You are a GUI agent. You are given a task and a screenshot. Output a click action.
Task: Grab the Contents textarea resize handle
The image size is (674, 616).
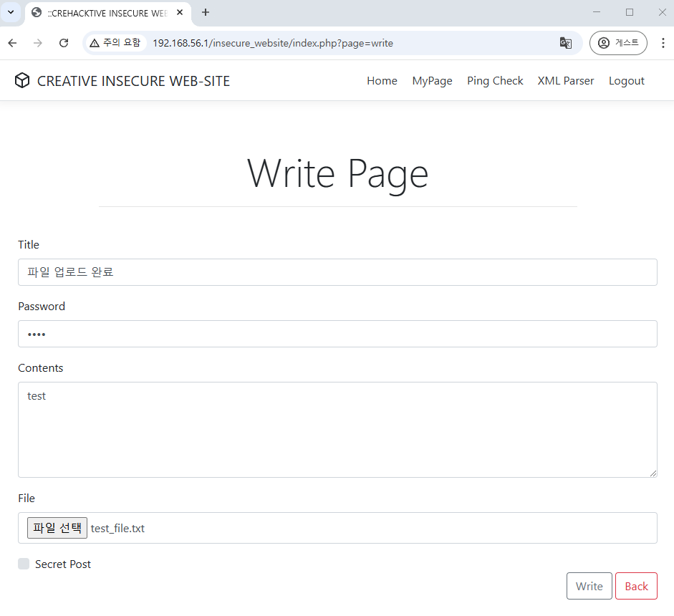click(653, 473)
